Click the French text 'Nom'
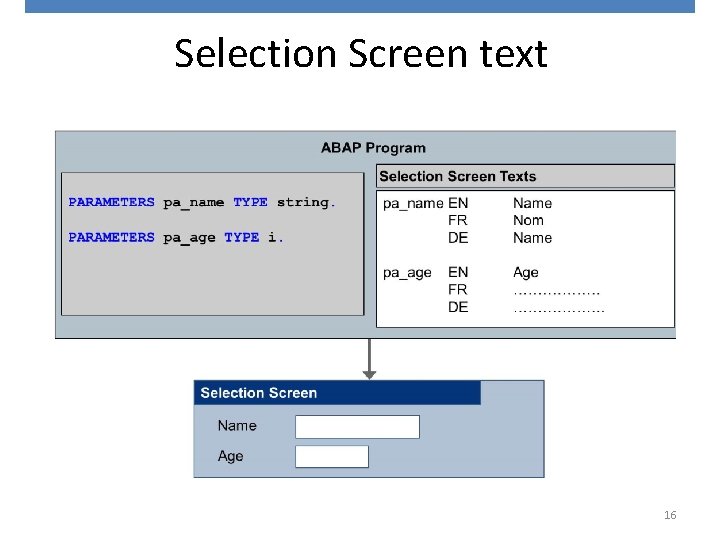Screen dimensions: 720x540 pyautogui.click(x=528, y=220)
